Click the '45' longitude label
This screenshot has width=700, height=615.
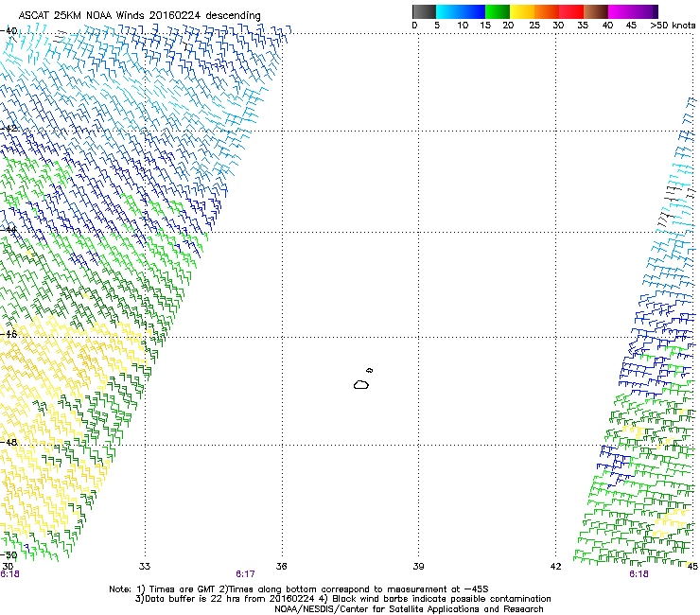(692, 567)
